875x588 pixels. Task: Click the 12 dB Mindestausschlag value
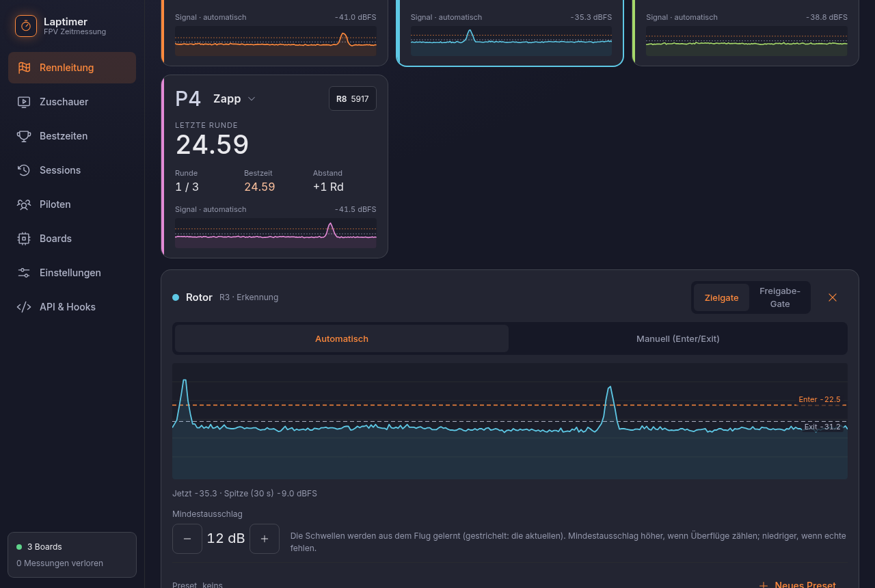coord(226,539)
